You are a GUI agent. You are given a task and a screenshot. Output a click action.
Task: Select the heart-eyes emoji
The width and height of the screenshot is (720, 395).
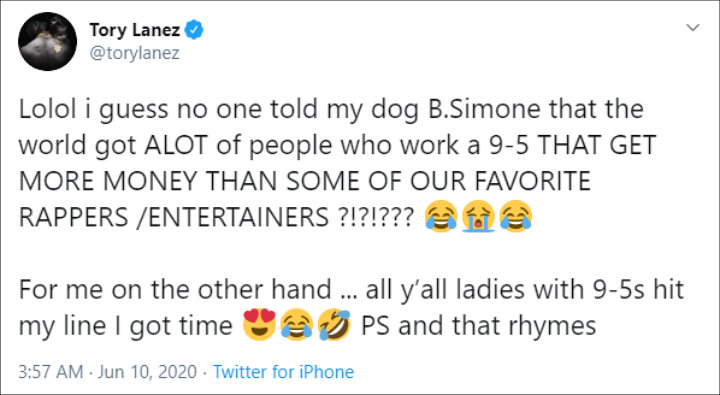259,325
